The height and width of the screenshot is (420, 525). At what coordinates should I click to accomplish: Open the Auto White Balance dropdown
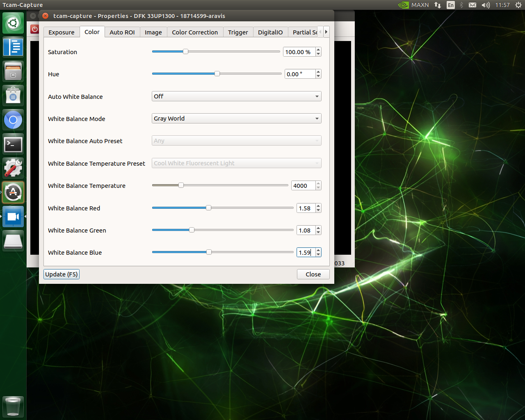tap(236, 96)
